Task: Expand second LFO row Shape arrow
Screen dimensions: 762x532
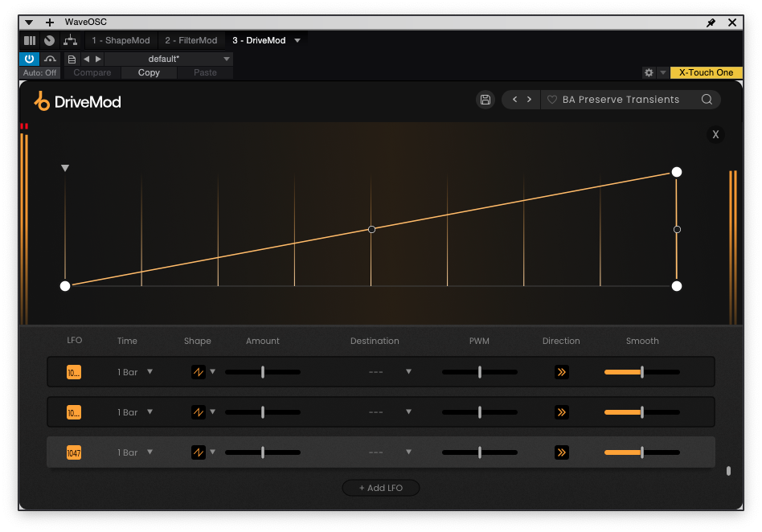Action: point(212,412)
